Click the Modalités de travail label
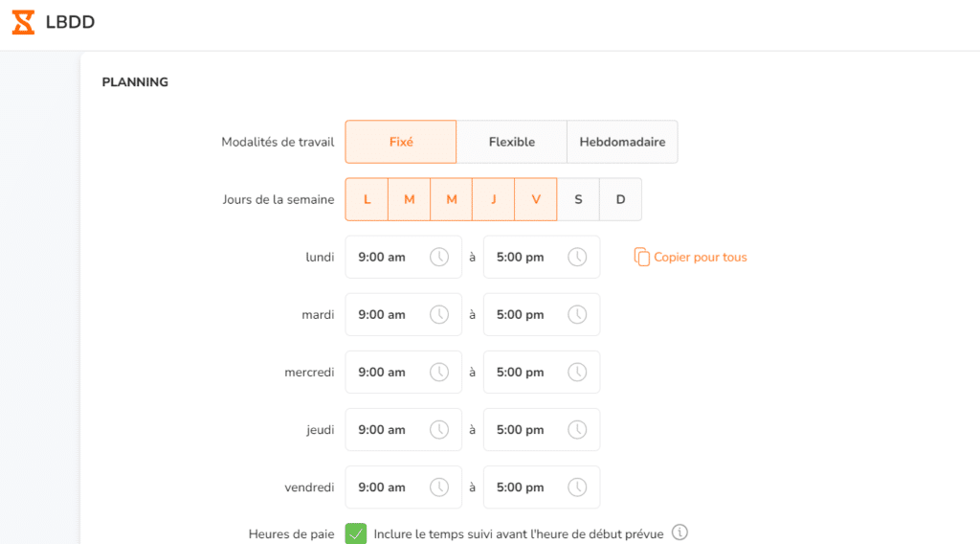This screenshot has height=544, width=980. pyautogui.click(x=278, y=142)
